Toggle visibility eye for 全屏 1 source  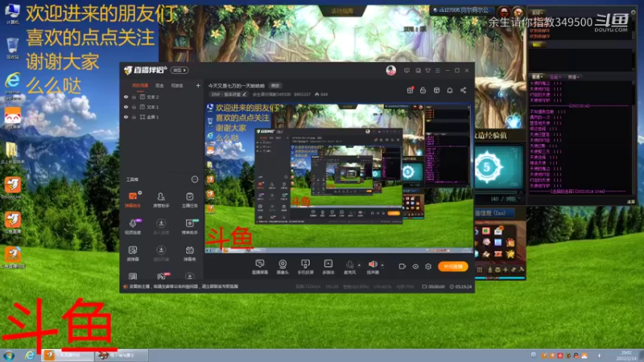click(126, 117)
